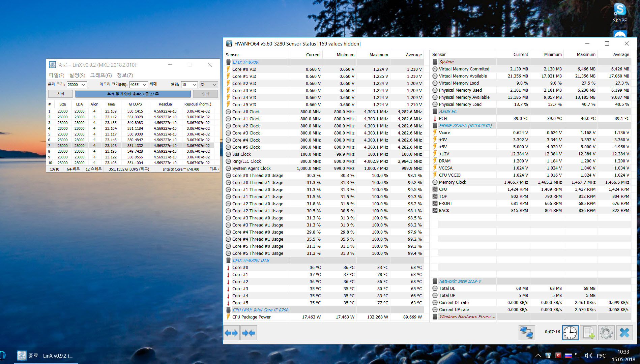The width and height of the screenshot is (640, 364).
Task: Click the CPU i7-8700 section chip icon
Action: 228,62
